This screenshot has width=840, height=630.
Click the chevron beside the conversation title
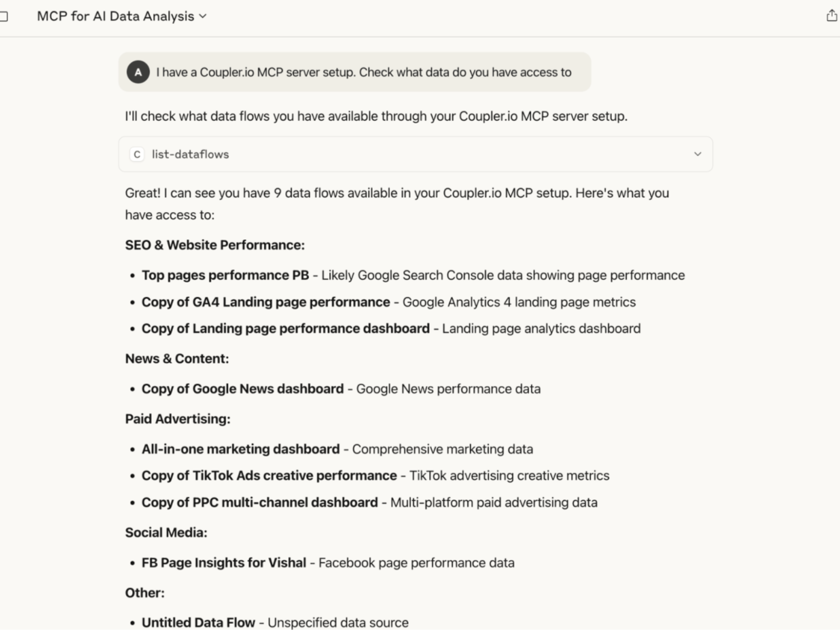(203, 16)
